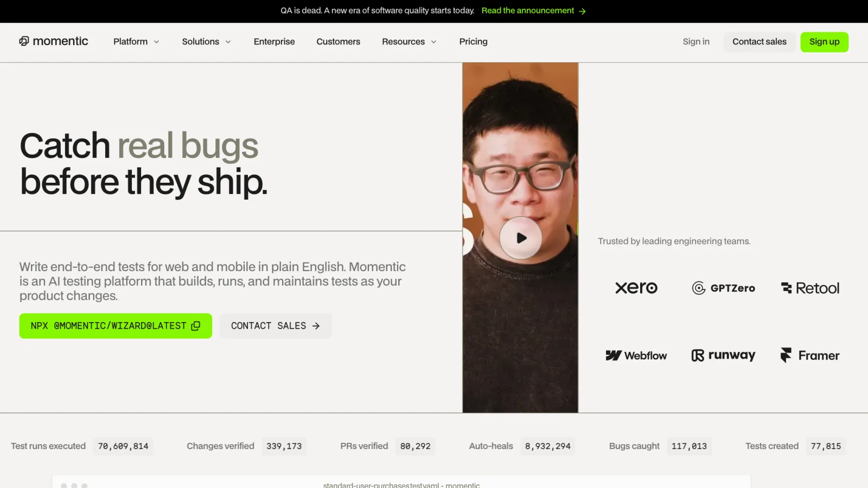Expand the Platform menu chevron

tap(157, 42)
